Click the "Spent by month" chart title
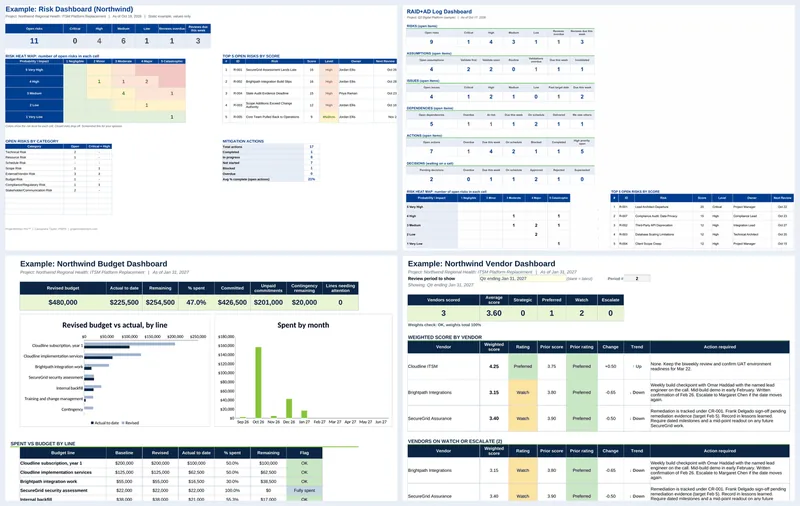The image size is (800, 506). pos(303,325)
